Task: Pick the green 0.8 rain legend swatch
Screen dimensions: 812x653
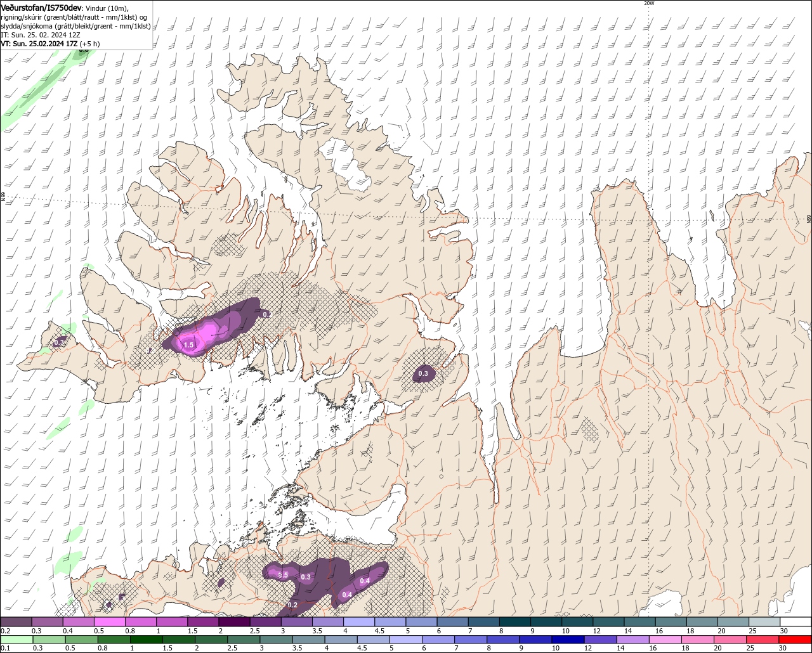Action: (114, 639)
